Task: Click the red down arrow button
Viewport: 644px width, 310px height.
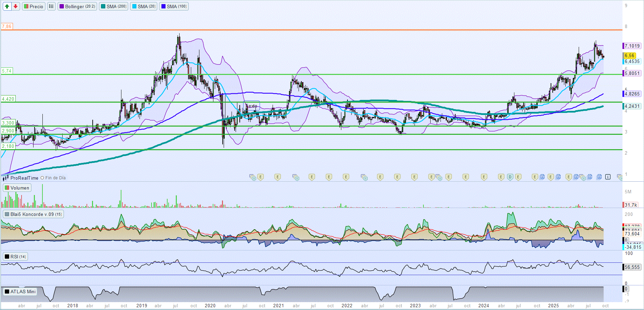Action: (15, 7)
